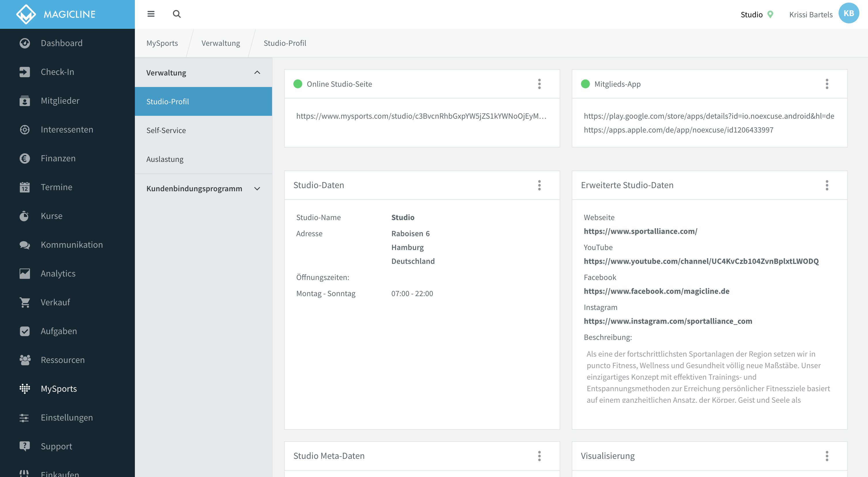The height and width of the screenshot is (477, 868).
Task: Select Studio-Profil in the submenu
Action: click(x=203, y=101)
